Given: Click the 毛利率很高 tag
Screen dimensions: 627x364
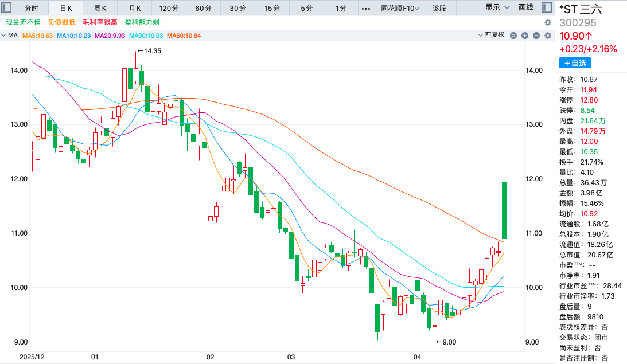Looking at the screenshot, I should (x=100, y=22).
